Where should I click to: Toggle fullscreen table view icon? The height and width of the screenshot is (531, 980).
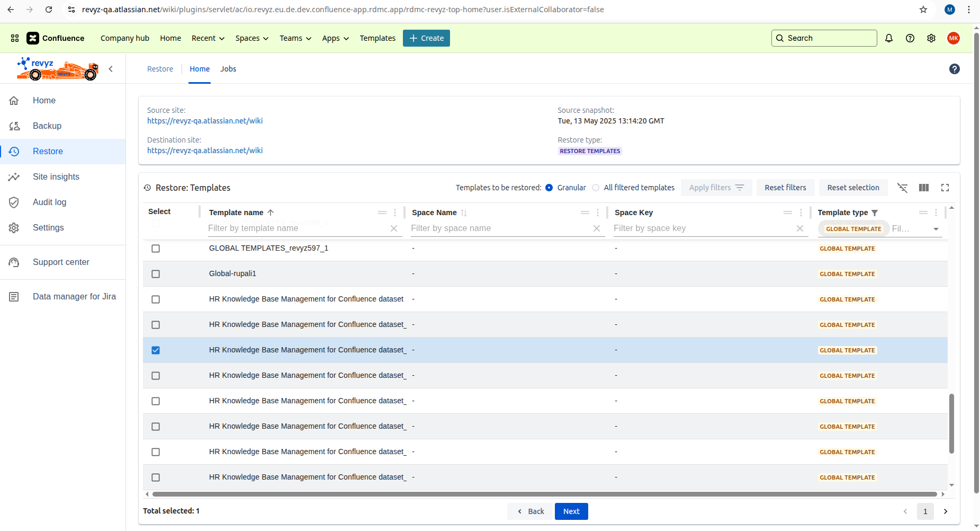point(945,188)
